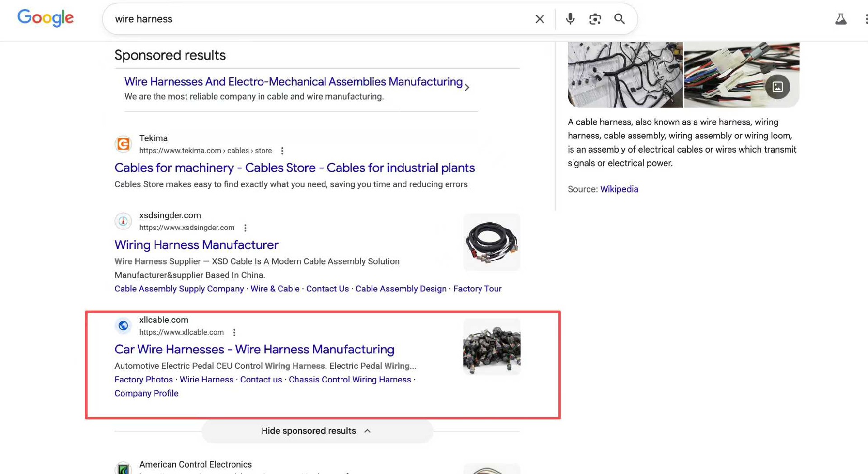Click the xsdsingder.com site name
The width and height of the screenshot is (868, 474).
[x=170, y=216]
